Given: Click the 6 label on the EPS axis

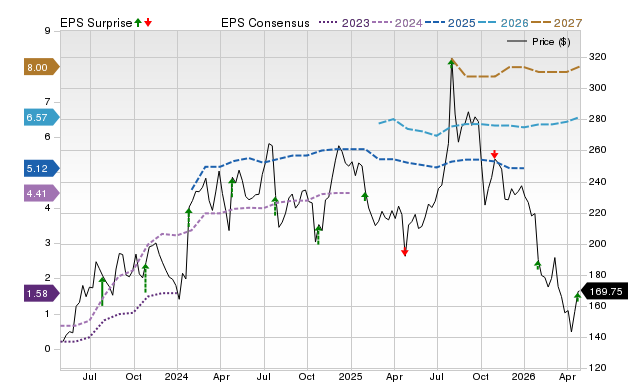Looking at the screenshot, I should pyautogui.click(x=47, y=137).
